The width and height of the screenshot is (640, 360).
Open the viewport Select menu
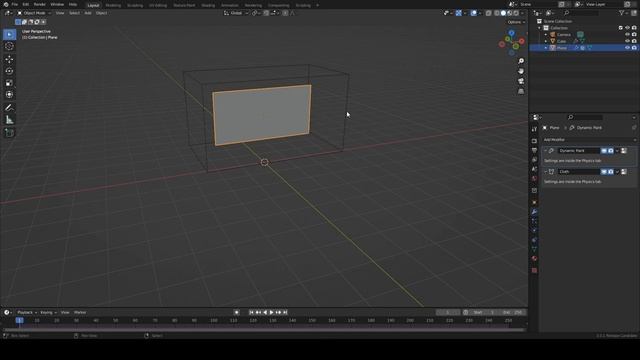tap(74, 13)
